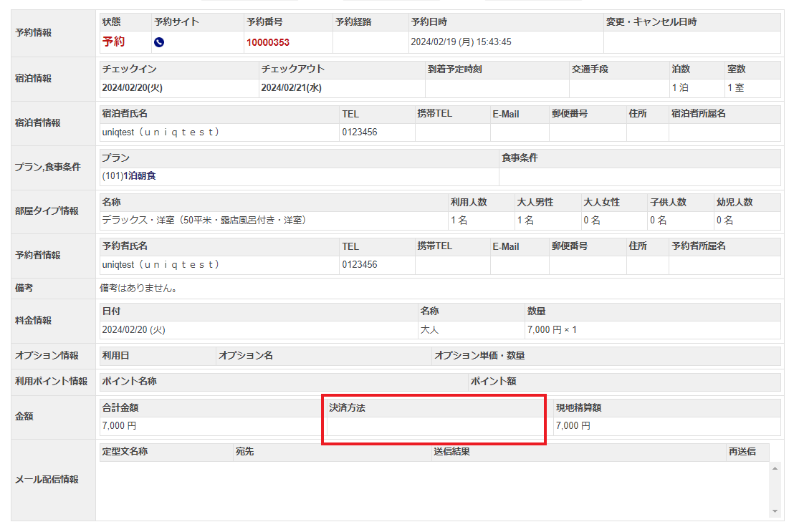Screen dimensions: 794x532
Task: Click the 宿泊者氏名 value uniqtest
Action: pyautogui.click(x=161, y=132)
